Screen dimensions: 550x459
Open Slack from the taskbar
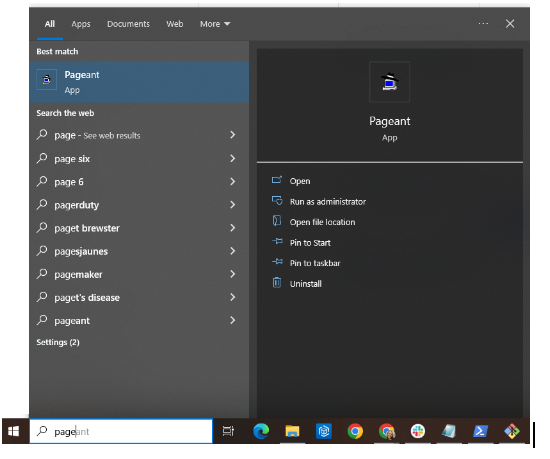pos(418,431)
